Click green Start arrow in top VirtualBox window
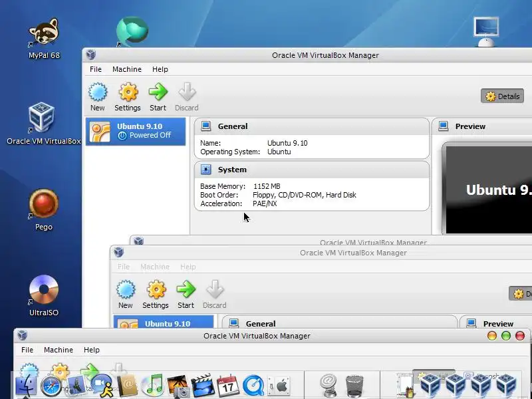532x399 pixels. 158,96
